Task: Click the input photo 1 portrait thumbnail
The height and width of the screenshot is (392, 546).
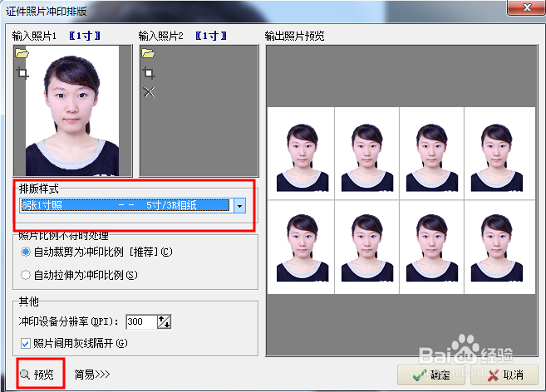Action: (x=72, y=110)
